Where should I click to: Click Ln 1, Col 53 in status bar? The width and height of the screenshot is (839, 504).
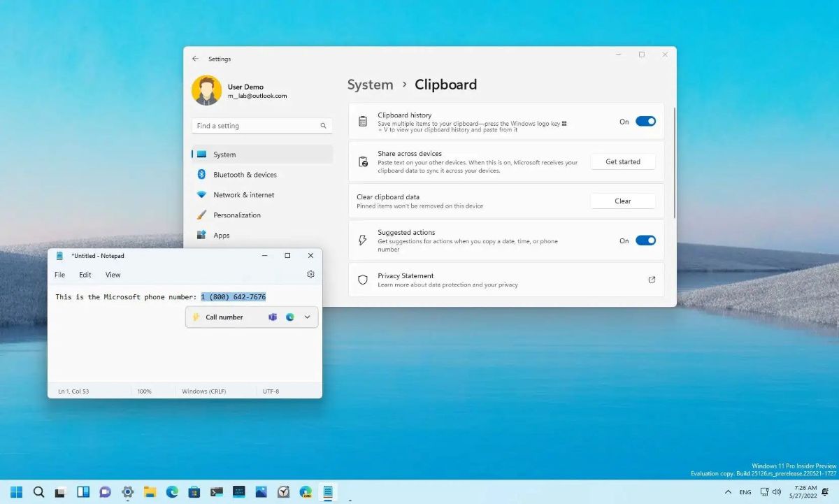(73, 391)
